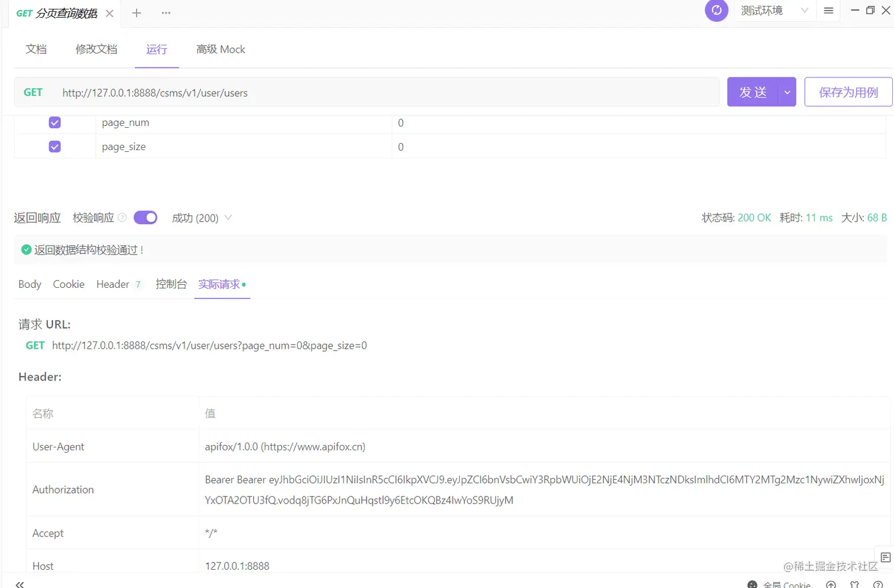The width and height of the screenshot is (894, 588).
Task: Click the page_size parameter name cell
Action: coord(244,147)
